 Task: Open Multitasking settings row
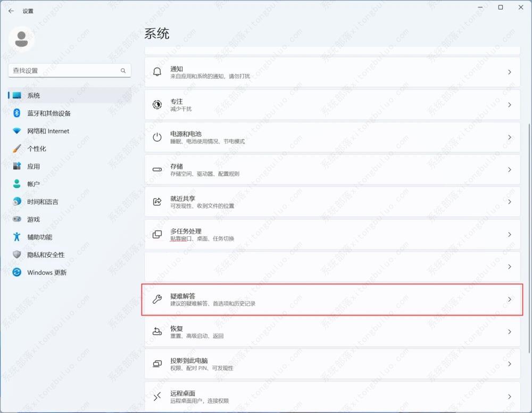[x=332, y=234]
